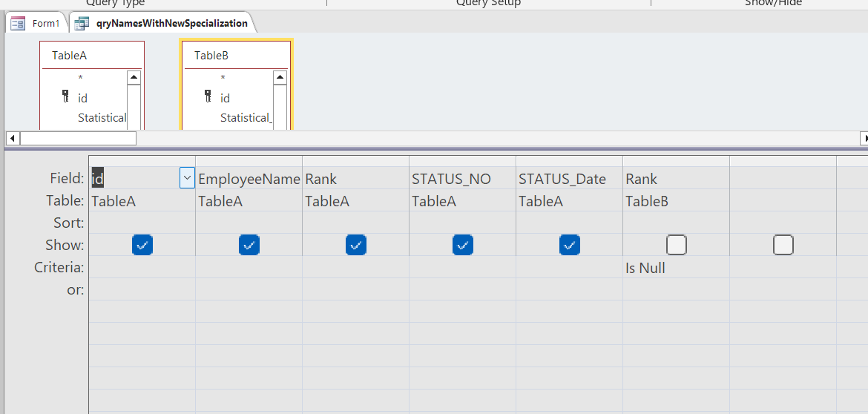Uncheck Show box for EmployeeName column
The height and width of the screenshot is (414, 868).
(249, 245)
